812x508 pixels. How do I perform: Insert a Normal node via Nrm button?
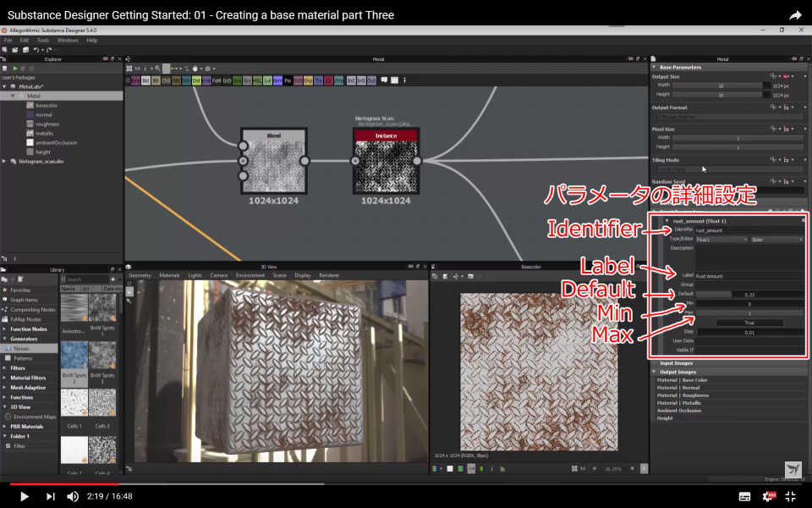(277, 81)
